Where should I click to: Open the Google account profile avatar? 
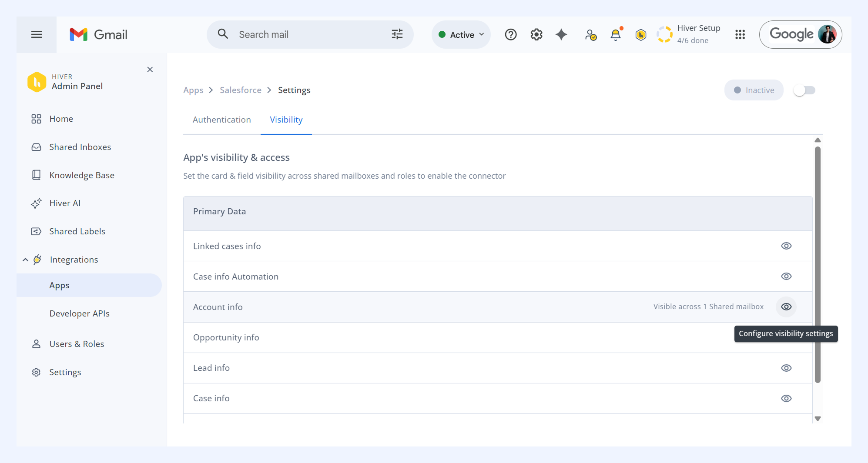coord(827,34)
